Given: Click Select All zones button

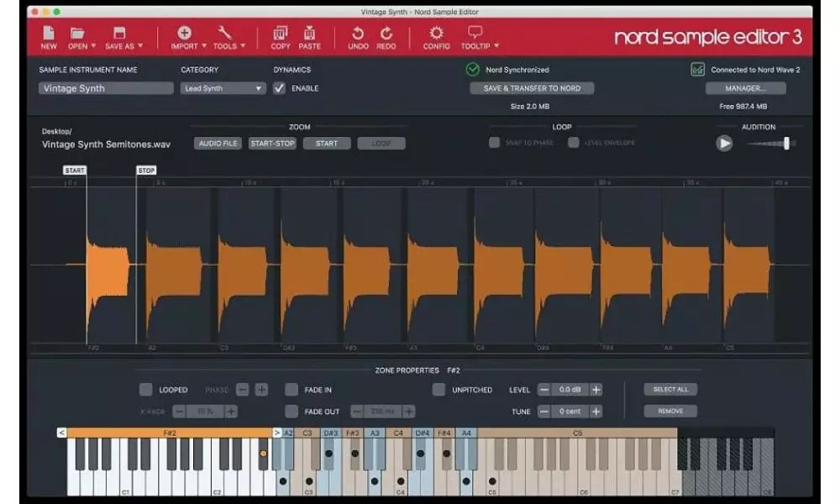Looking at the screenshot, I should [x=670, y=390].
